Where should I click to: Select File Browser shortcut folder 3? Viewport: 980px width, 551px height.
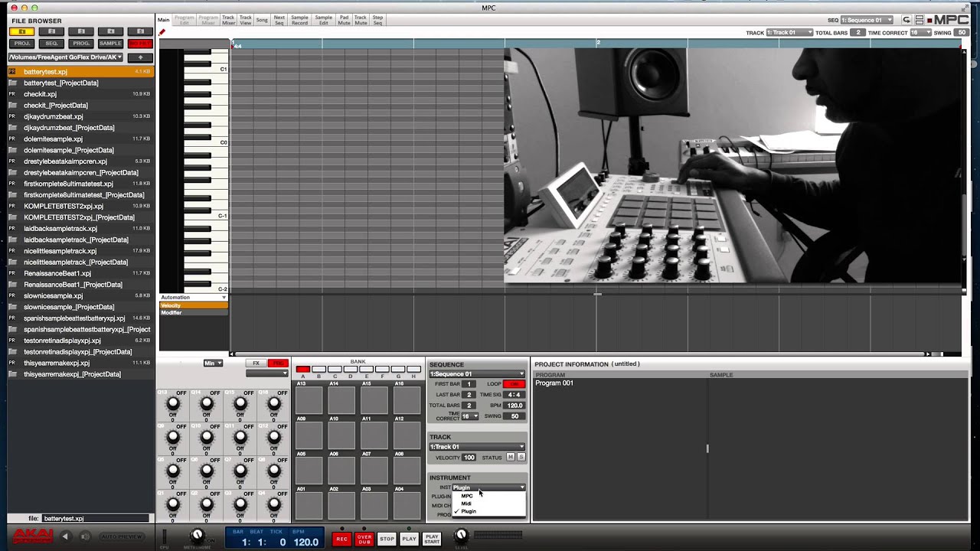[81, 31]
